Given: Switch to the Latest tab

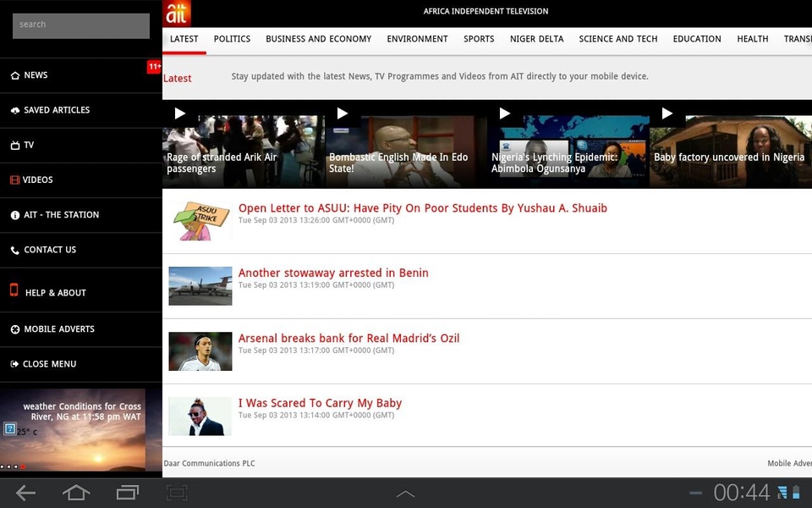Looking at the screenshot, I should pyautogui.click(x=184, y=39).
